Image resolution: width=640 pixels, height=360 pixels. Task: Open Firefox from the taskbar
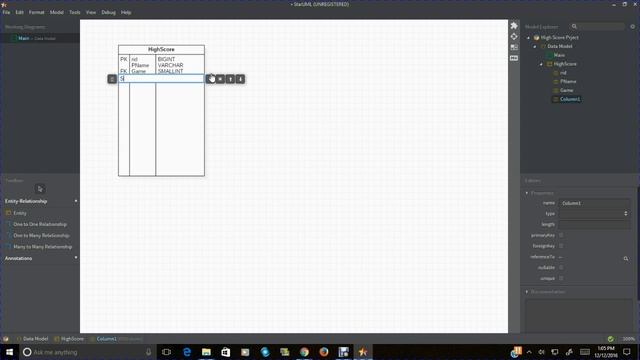pos(324,352)
